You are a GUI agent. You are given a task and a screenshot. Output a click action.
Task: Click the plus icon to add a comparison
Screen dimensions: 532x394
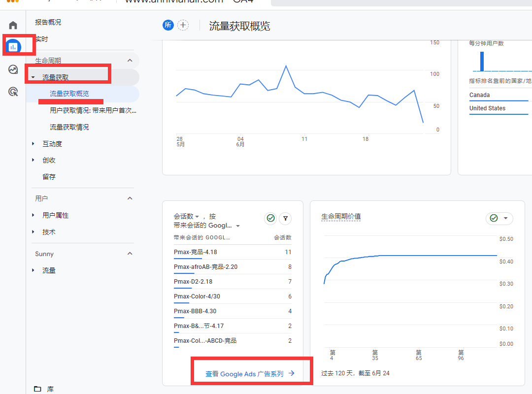(183, 25)
